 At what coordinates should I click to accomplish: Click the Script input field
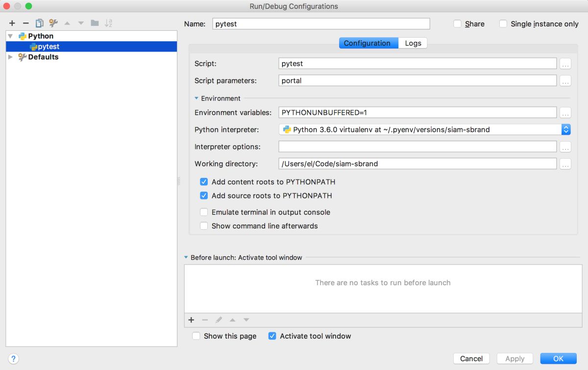pos(417,64)
